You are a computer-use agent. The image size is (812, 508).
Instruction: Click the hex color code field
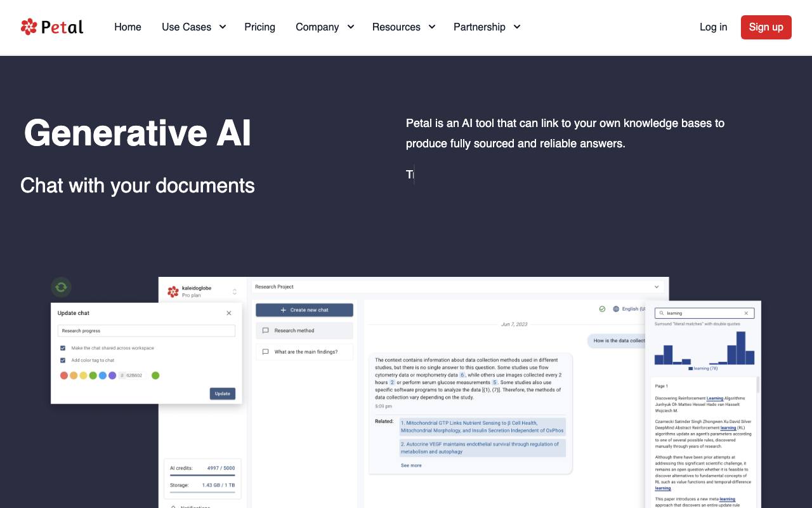[133, 375]
